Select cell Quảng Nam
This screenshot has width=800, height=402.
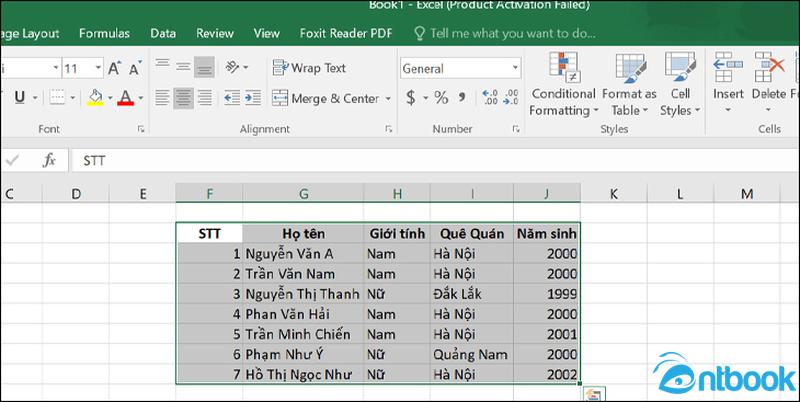[472, 355]
